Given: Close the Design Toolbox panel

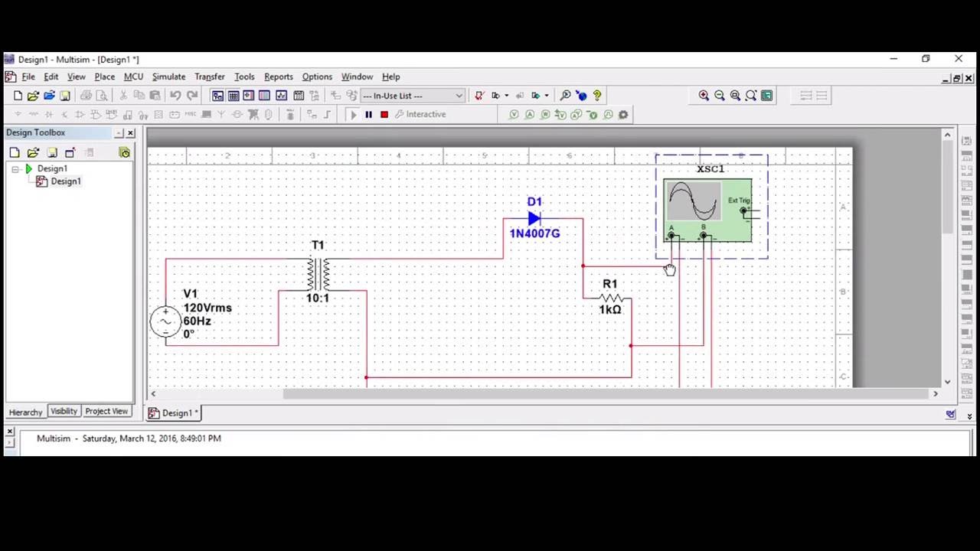Looking at the screenshot, I should click(130, 133).
